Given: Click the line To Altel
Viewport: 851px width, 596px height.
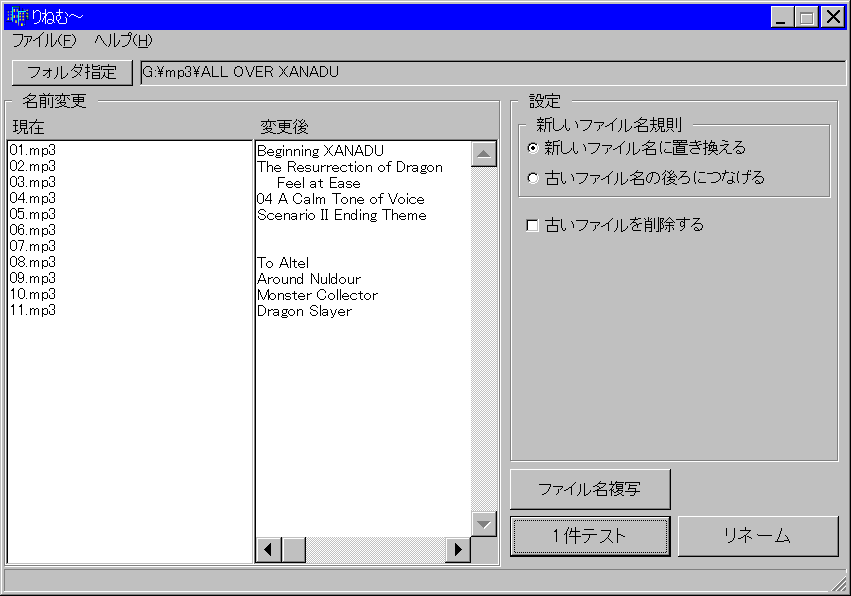Looking at the screenshot, I should (283, 263).
